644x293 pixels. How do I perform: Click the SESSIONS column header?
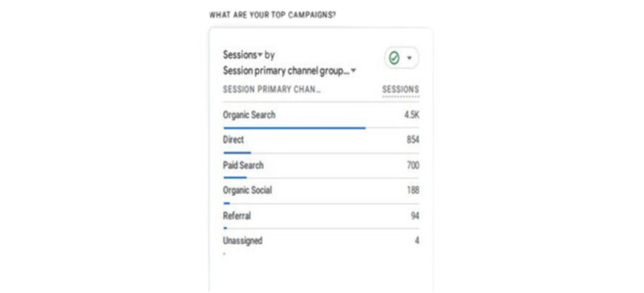coord(400,90)
